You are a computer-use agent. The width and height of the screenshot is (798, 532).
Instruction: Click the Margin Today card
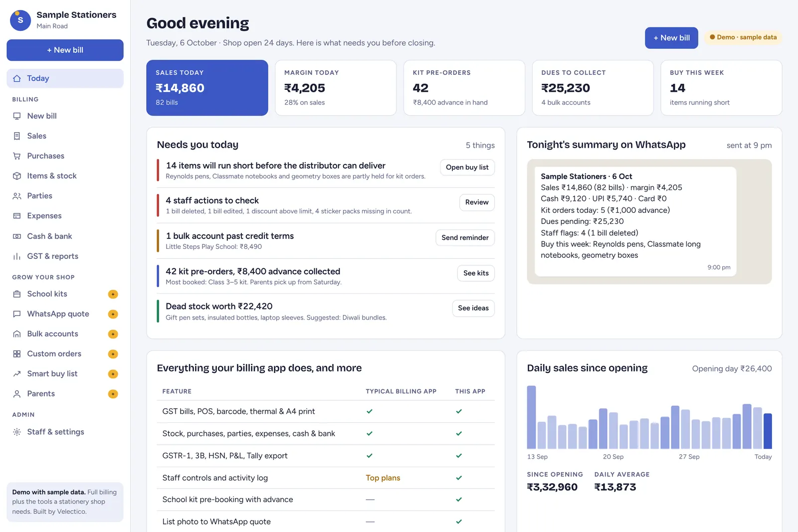pyautogui.click(x=336, y=88)
